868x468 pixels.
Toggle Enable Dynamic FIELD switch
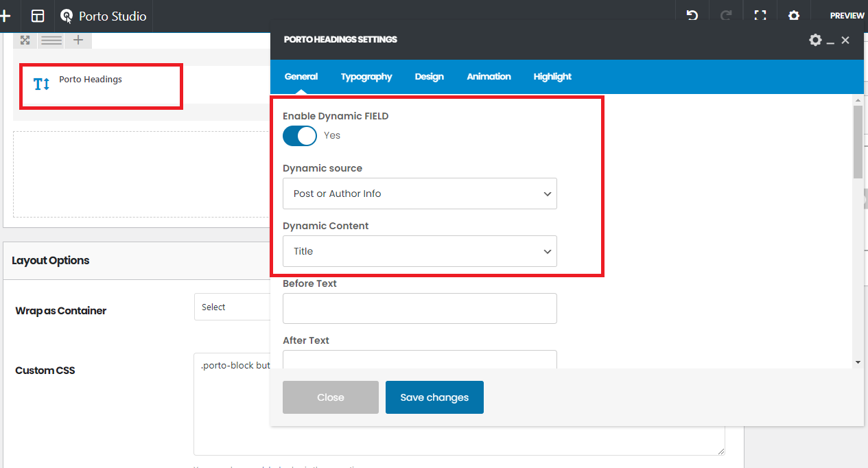(300, 136)
